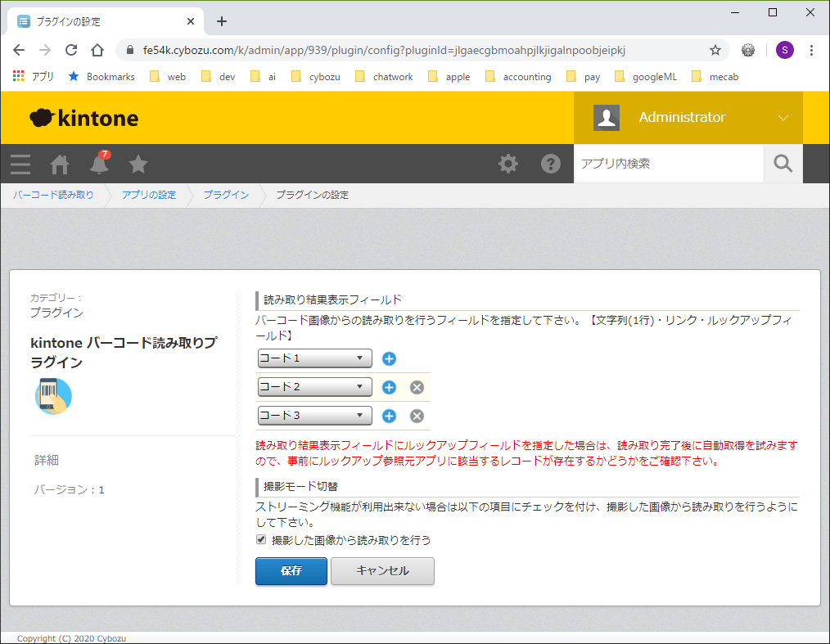The height and width of the screenshot is (644, 830).
Task: Open the コード2 field dropdown
Action: pyautogui.click(x=315, y=387)
